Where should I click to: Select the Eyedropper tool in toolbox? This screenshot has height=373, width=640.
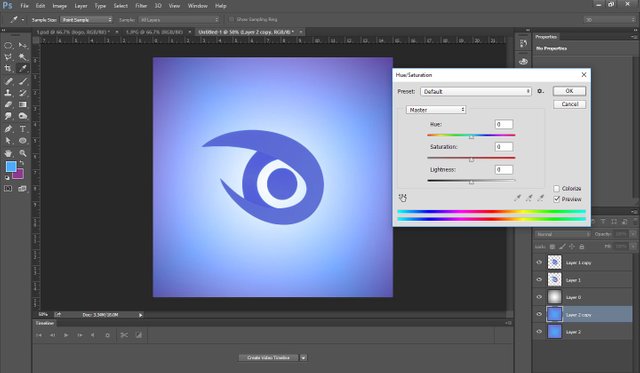(x=23, y=68)
